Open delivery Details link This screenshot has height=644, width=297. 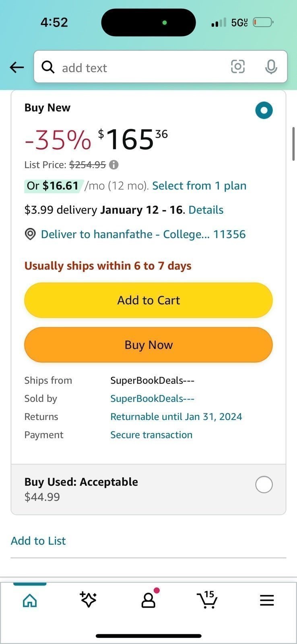coord(206,210)
